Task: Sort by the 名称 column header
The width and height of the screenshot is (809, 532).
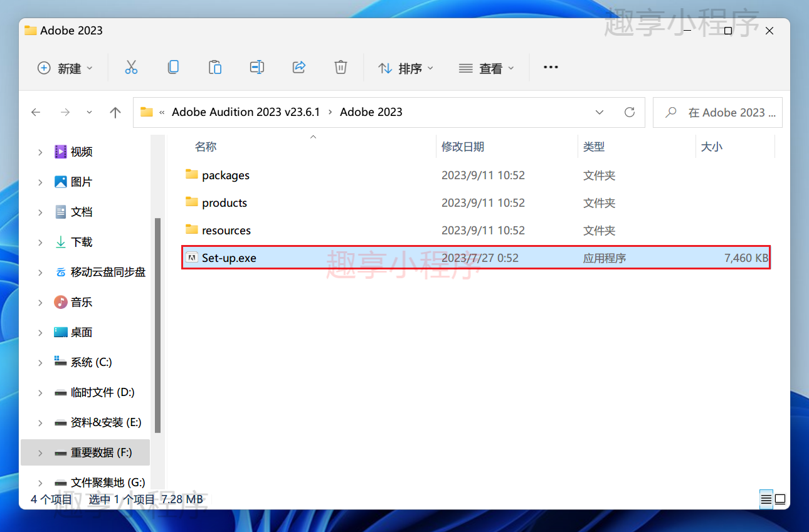Action: pyautogui.click(x=206, y=147)
